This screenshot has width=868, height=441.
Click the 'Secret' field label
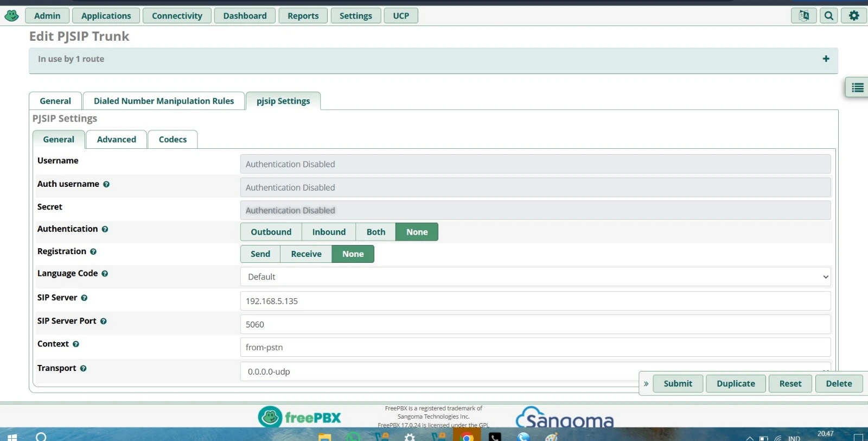click(50, 207)
